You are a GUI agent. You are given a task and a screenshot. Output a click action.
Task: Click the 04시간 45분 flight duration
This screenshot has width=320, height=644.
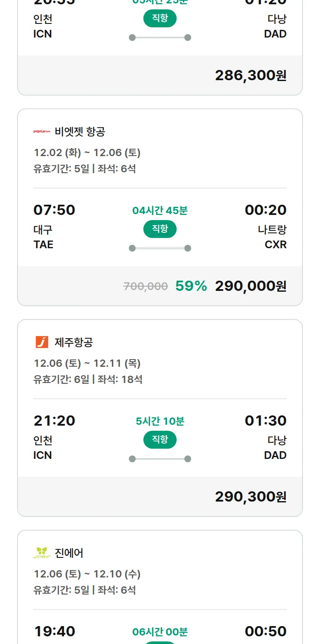[160, 210]
